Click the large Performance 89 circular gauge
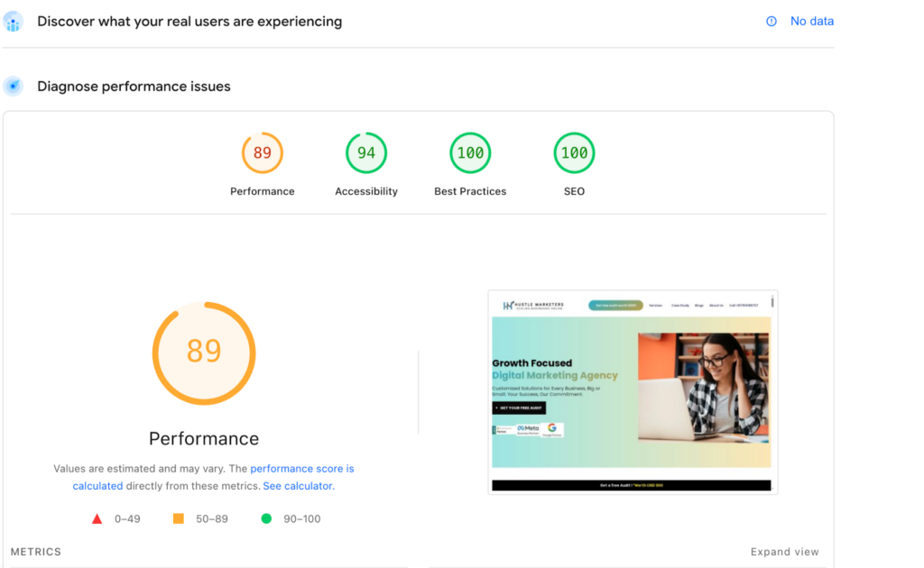 (x=204, y=353)
